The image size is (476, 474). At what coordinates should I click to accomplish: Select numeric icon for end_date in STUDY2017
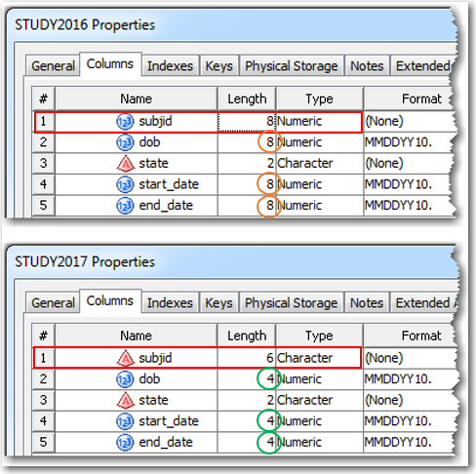click(x=125, y=443)
